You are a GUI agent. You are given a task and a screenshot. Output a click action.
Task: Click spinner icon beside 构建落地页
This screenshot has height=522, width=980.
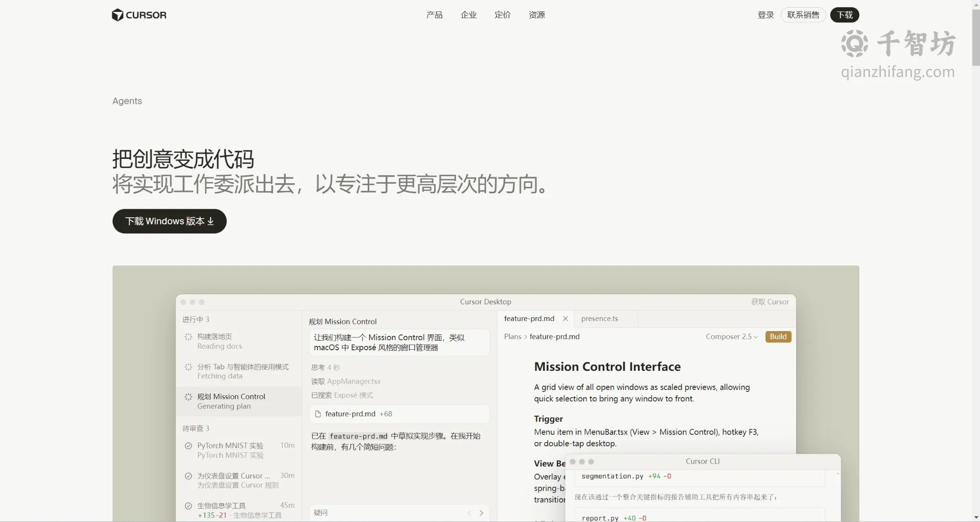[189, 337]
